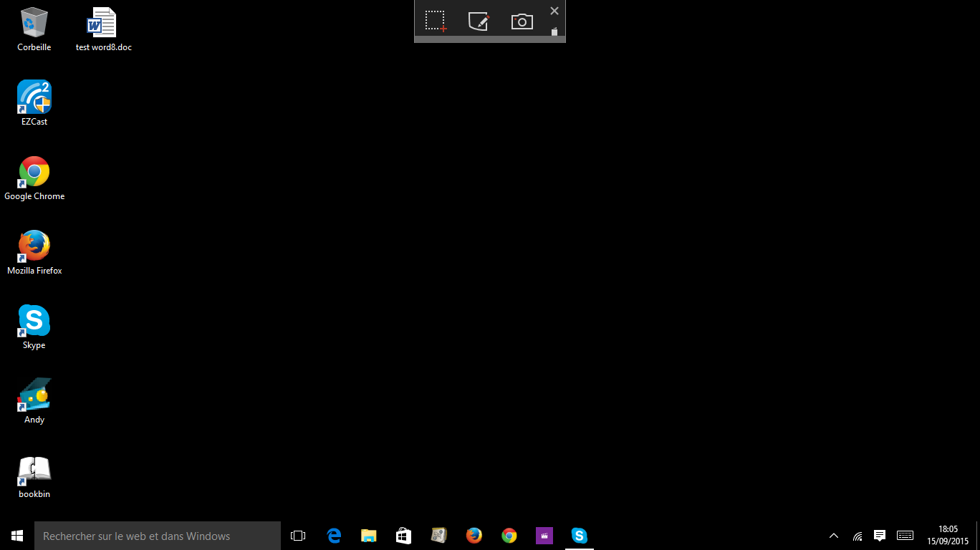This screenshot has height=550, width=980.
Task: Expand the hidden system tray icons
Action: click(834, 536)
